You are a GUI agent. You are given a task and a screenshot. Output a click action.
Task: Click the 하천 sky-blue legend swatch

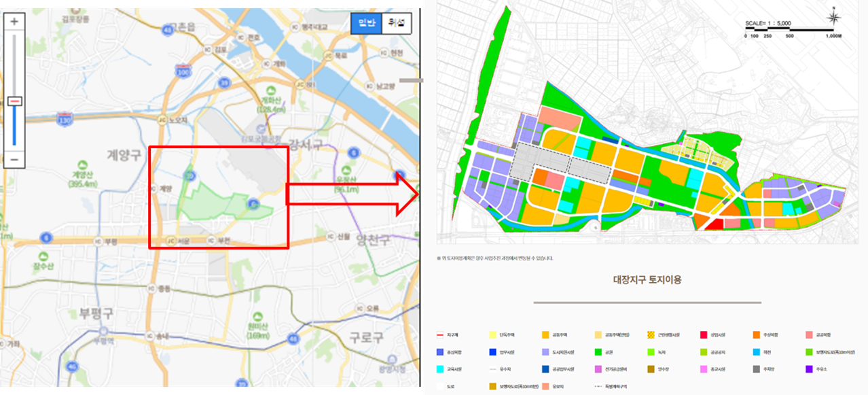pos(757,352)
